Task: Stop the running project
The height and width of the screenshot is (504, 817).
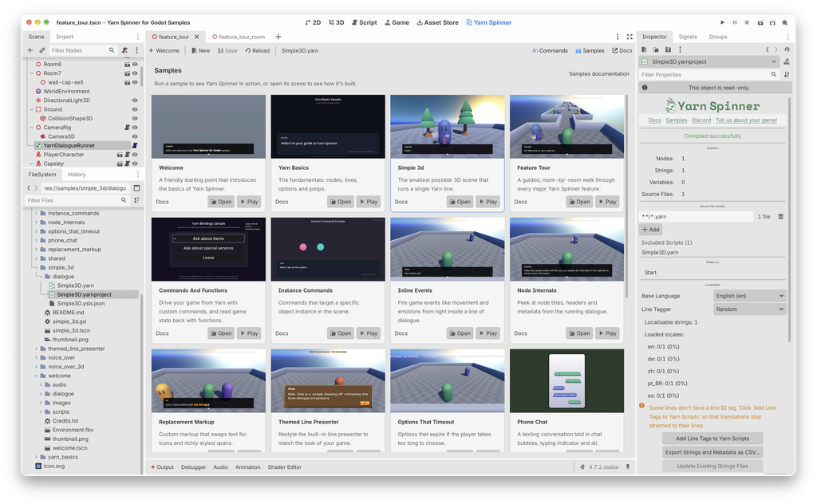Action: pyautogui.click(x=747, y=22)
